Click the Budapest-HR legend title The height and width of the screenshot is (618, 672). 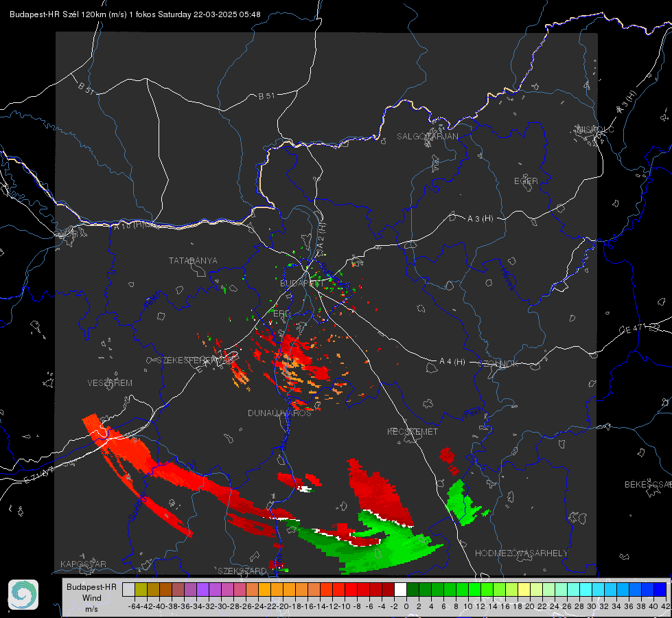[x=91, y=586]
